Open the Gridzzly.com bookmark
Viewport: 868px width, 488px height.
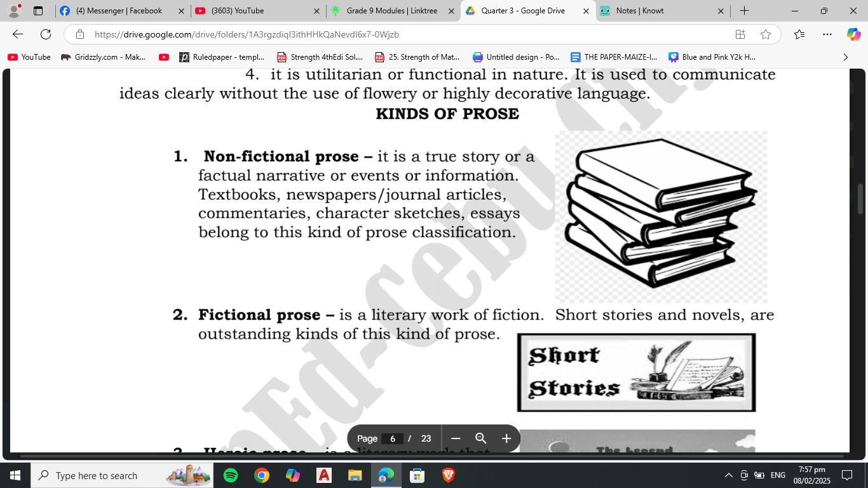(104, 57)
